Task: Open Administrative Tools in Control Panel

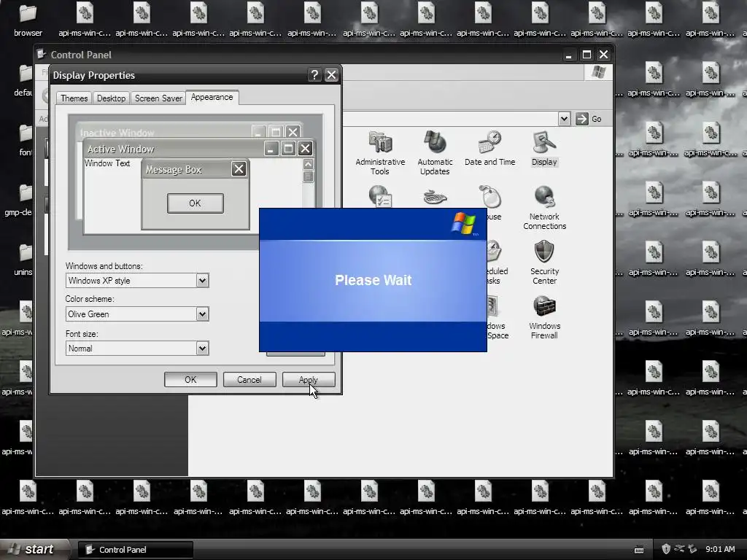Action: click(380, 152)
